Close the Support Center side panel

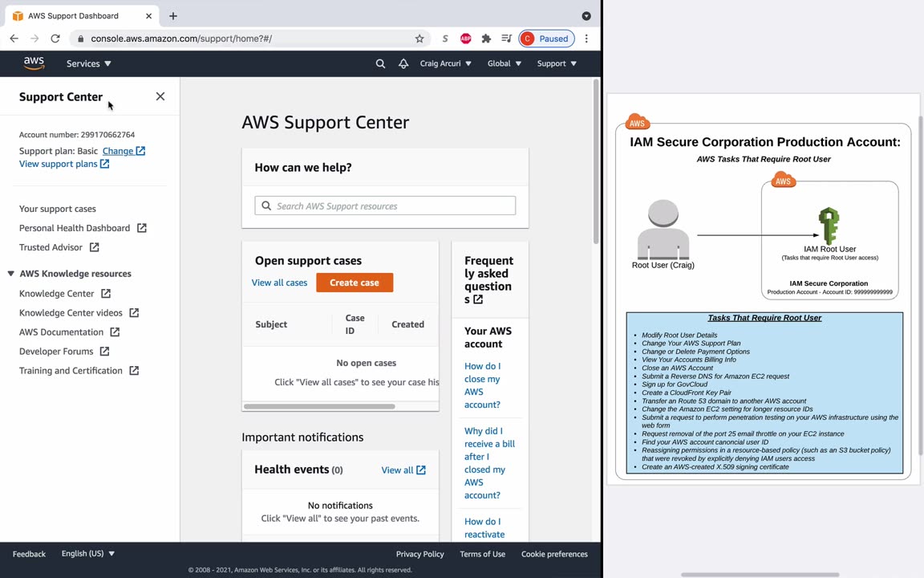point(160,96)
